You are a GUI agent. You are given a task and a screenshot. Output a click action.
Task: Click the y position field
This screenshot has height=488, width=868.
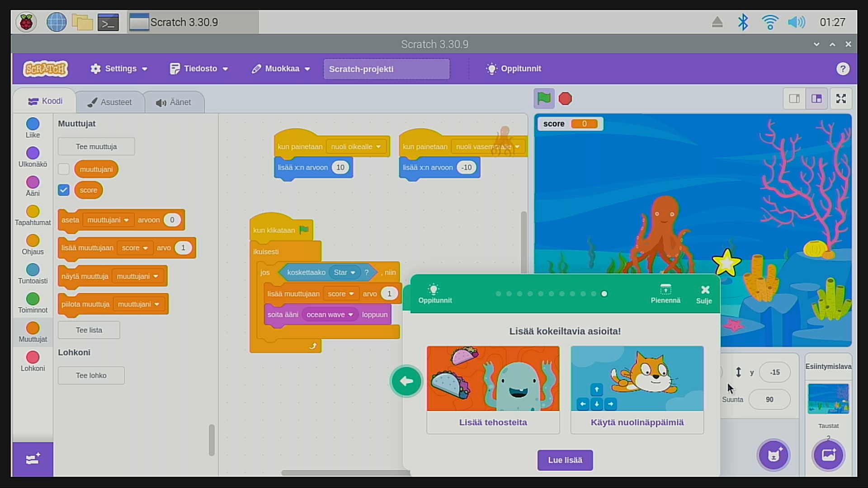click(775, 372)
